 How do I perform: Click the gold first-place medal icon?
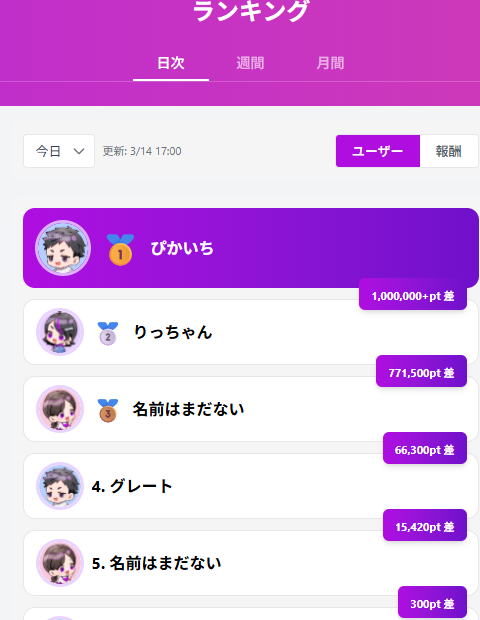[x=120, y=250]
